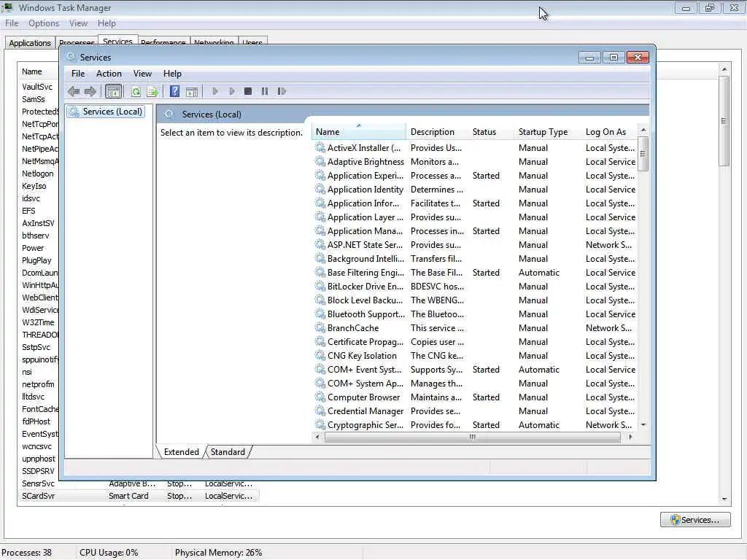Viewport: 747px width, 560px height.
Task: Click Name column header in Task Manager
Action: 32,71
